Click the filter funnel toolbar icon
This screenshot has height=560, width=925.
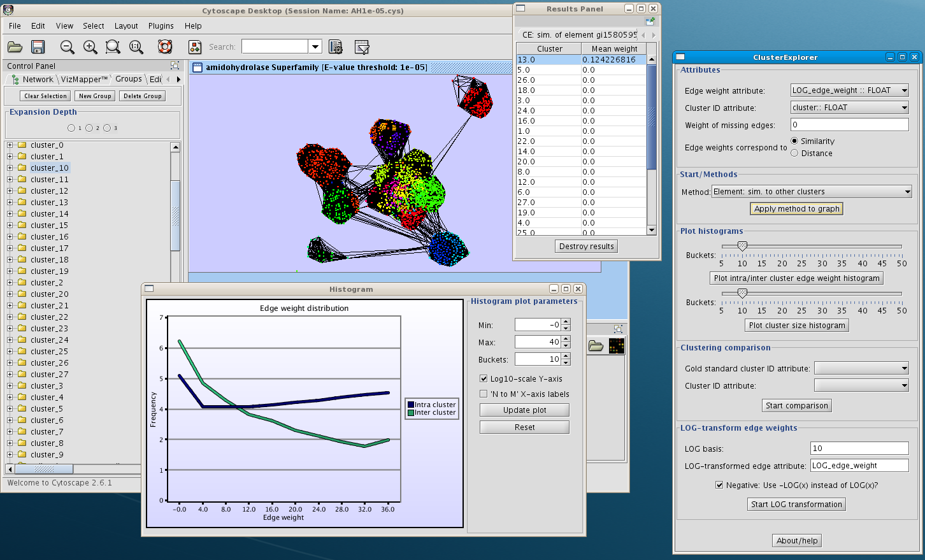pyautogui.click(x=362, y=47)
